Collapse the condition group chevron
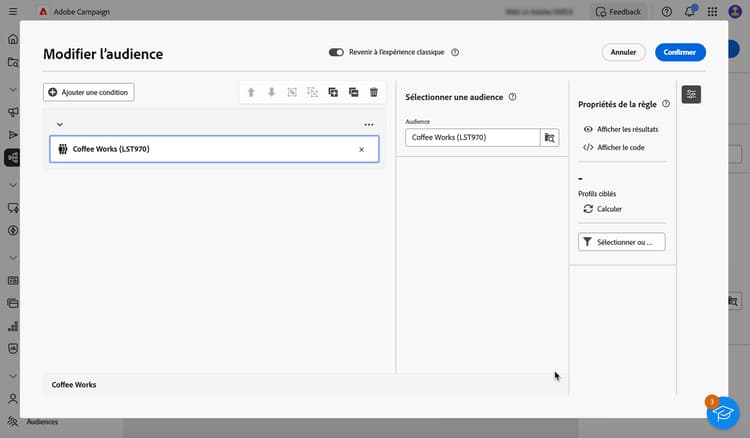This screenshot has width=750, height=438. point(60,124)
